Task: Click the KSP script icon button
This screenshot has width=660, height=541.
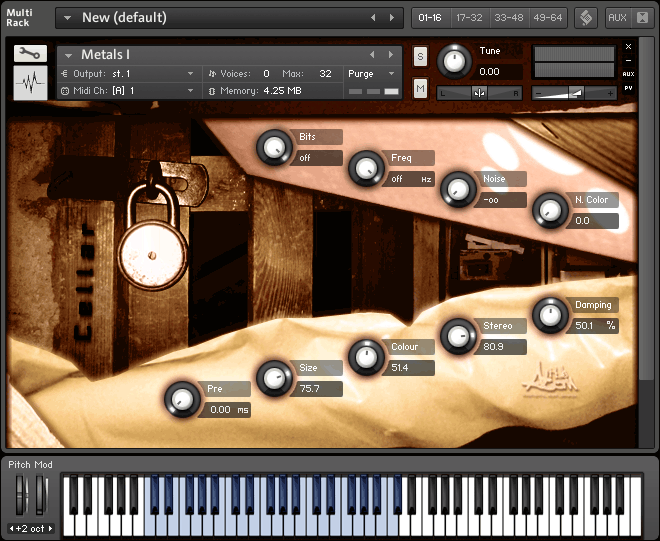Action: (x=586, y=18)
